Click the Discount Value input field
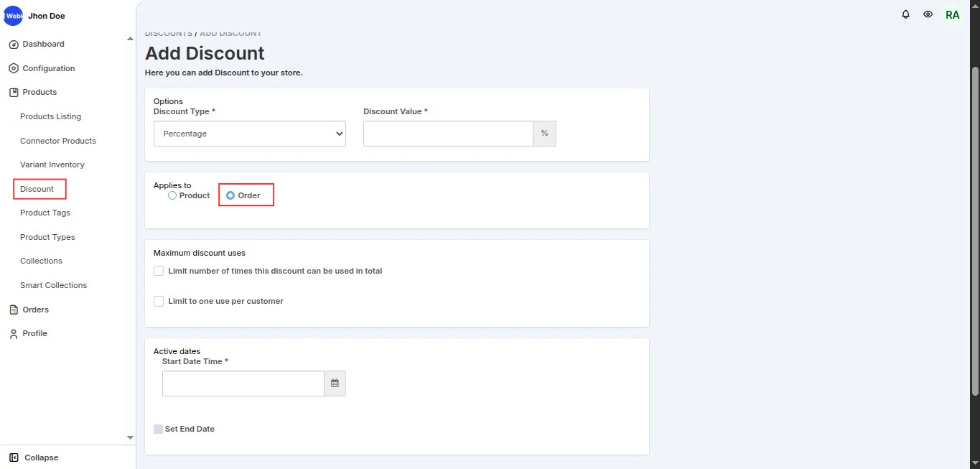The height and width of the screenshot is (469, 980). point(448,134)
